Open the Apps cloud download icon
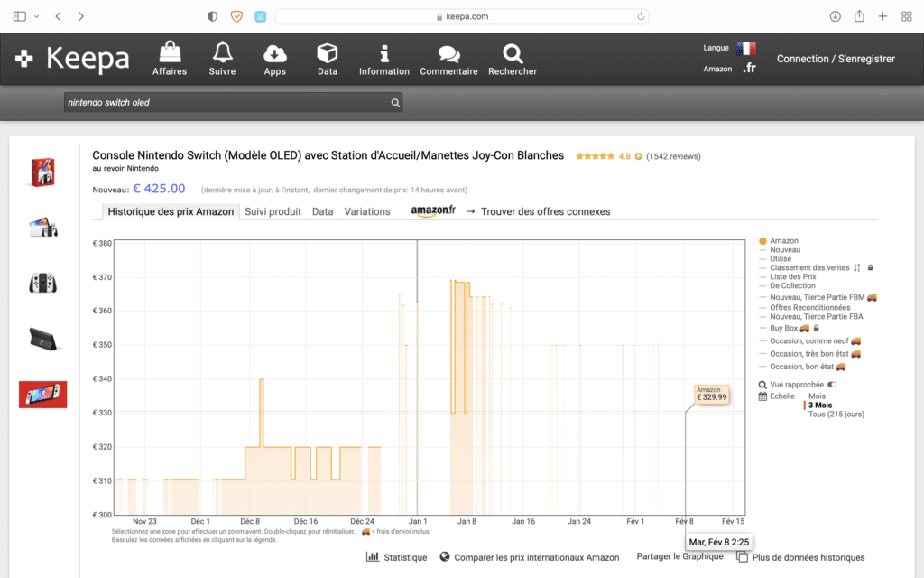Viewport: 924px width, 578px height. coord(274,53)
